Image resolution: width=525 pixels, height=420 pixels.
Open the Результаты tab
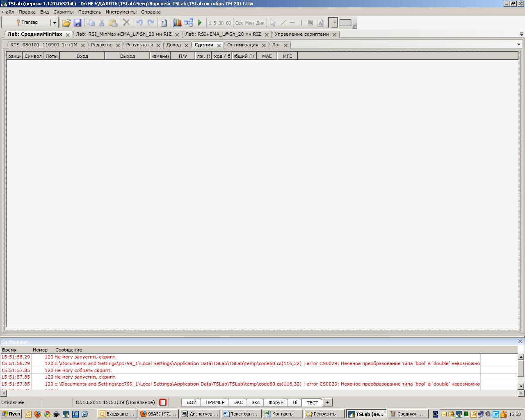(x=139, y=45)
